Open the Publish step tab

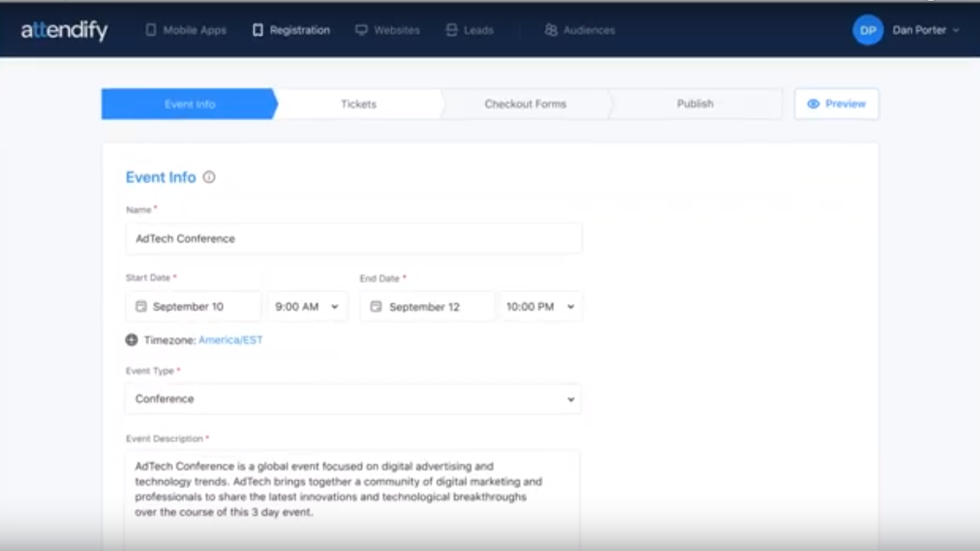click(695, 104)
